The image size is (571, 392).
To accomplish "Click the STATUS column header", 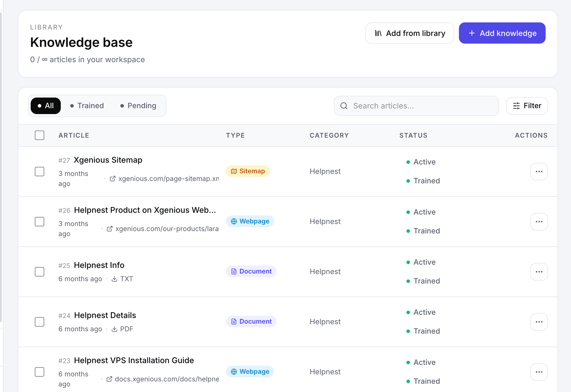I will click(x=413, y=136).
